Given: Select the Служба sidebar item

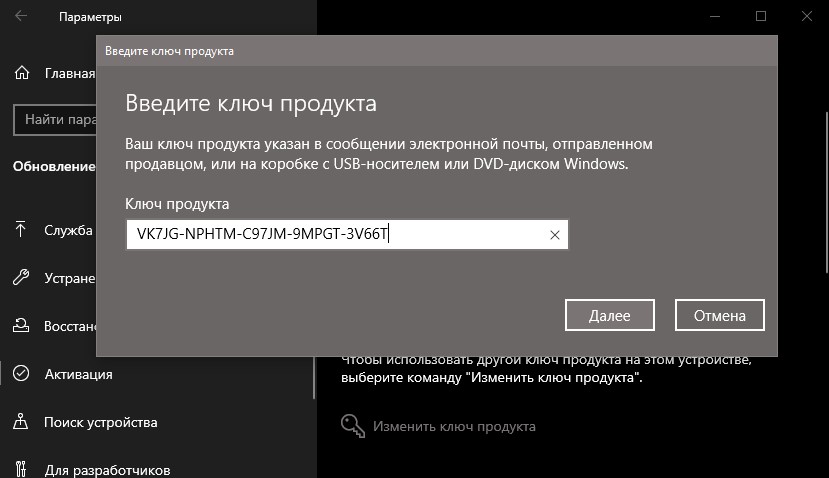Looking at the screenshot, I should (68, 230).
